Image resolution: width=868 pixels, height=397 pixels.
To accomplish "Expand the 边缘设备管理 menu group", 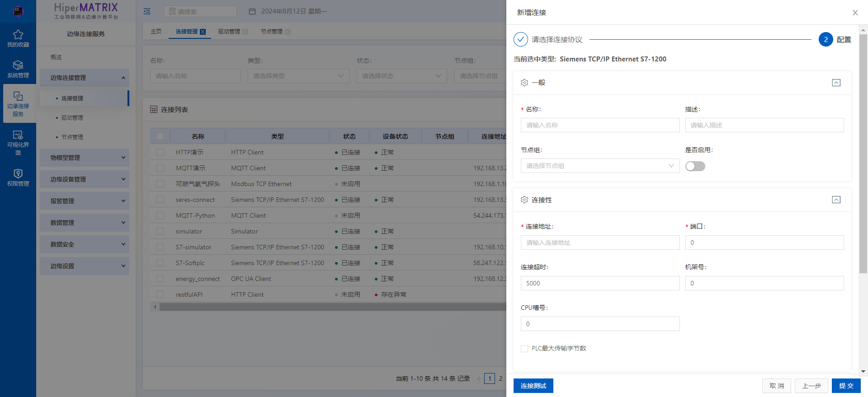I will coord(85,179).
